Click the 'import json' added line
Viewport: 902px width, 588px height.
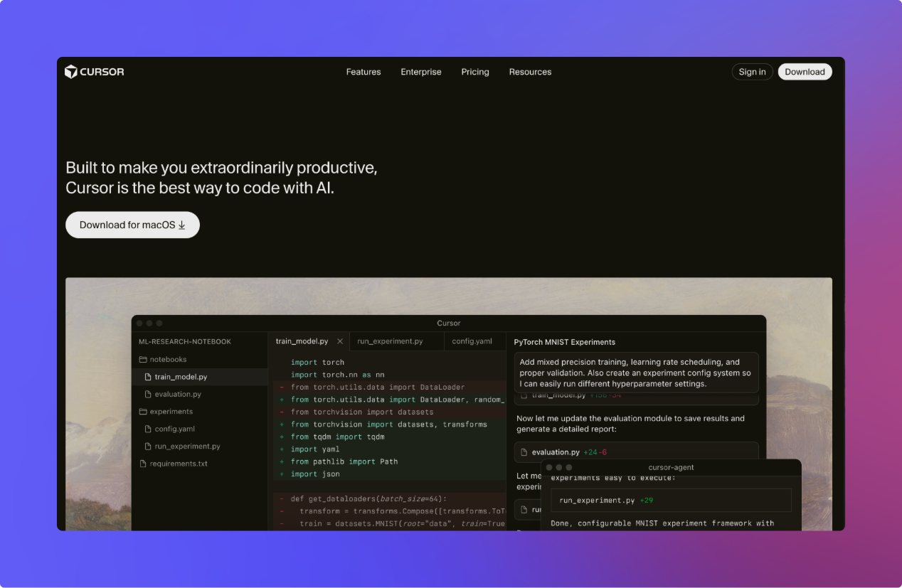pos(315,474)
